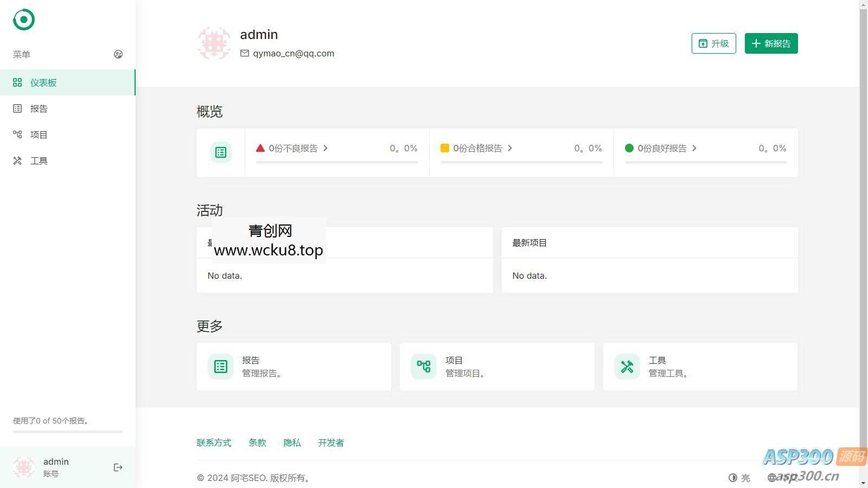Open 项目 projects icon in sidebar
Viewport: 868px width, 488px height.
pos(17,134)
